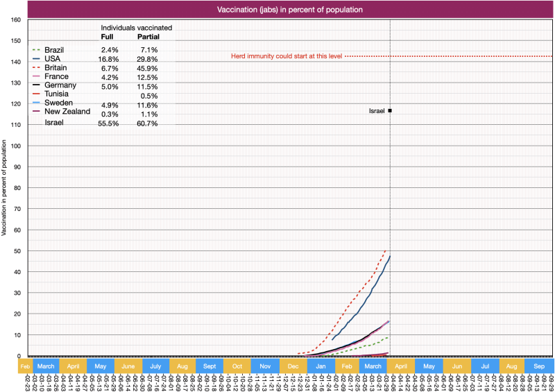Select the Nov month on timeline
The image size is (555, 392).
click(265, 366)
